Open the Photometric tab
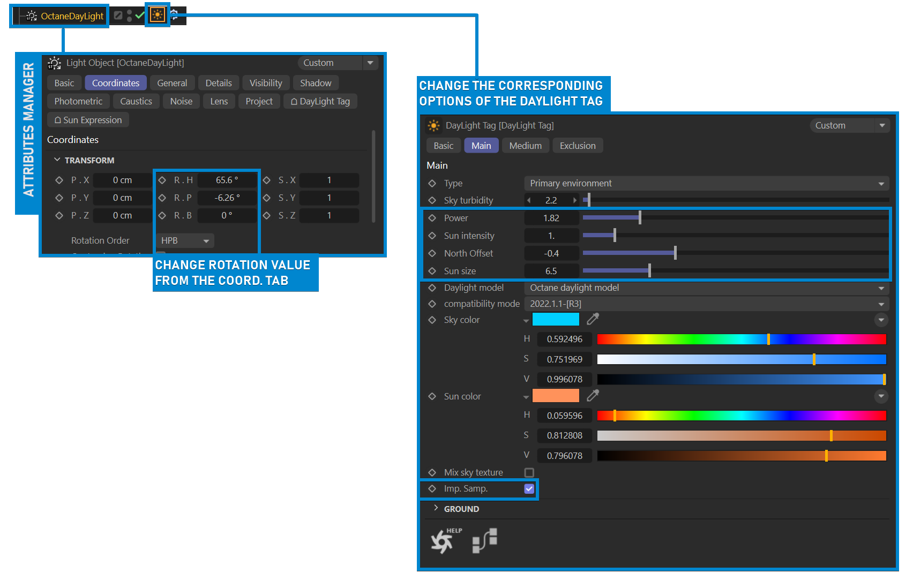 [78, 101]
